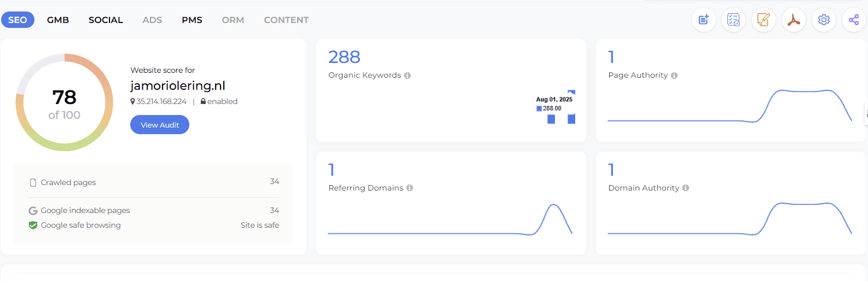Switch to the SOCIAL tab

coord(106,20)
